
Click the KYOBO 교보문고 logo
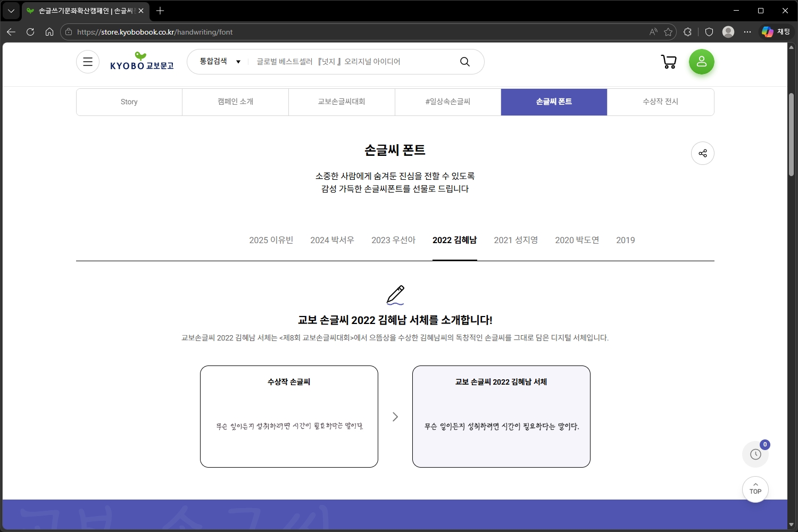(142, 61)
